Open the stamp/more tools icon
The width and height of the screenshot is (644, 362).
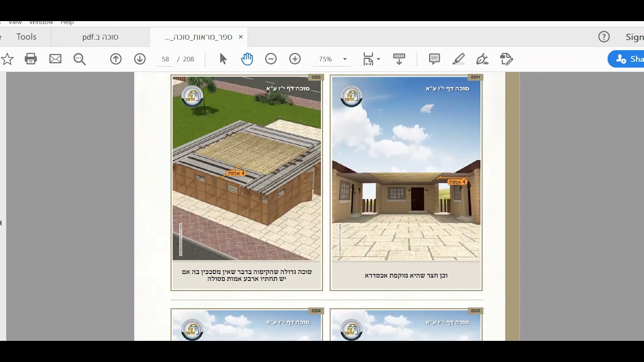pos(506,59)
